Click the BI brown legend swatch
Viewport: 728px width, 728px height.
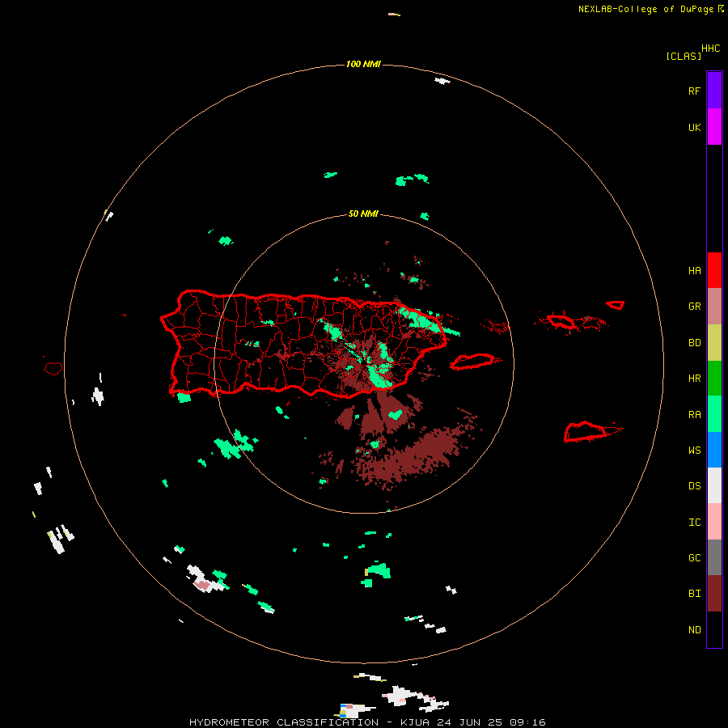[x=714, y=594]
